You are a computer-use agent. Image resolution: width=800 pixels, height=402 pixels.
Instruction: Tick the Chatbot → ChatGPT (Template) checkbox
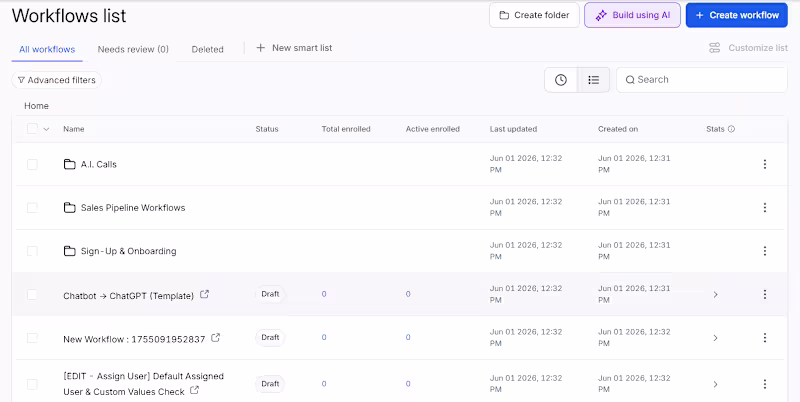click(32, 294)
